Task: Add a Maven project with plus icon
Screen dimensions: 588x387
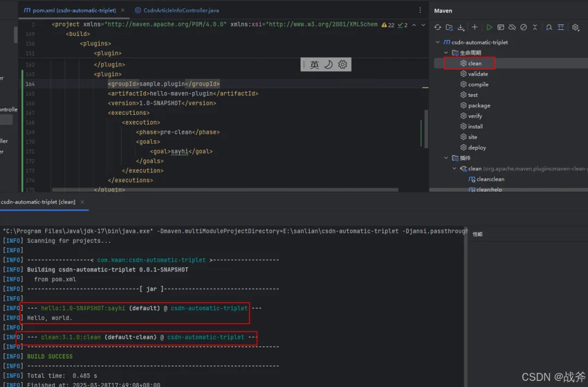Action: pos(475,27)
